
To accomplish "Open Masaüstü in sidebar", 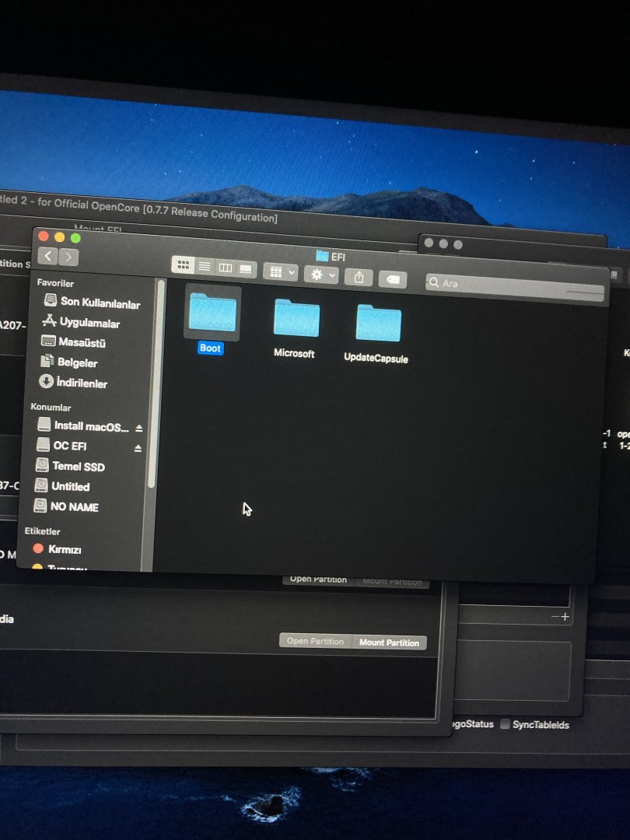I will tap(73, 341).
